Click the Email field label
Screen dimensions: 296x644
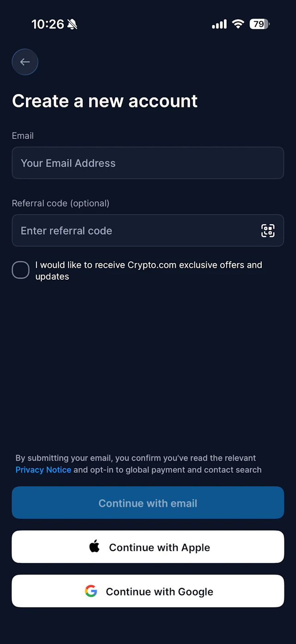[x=23, y=136]
